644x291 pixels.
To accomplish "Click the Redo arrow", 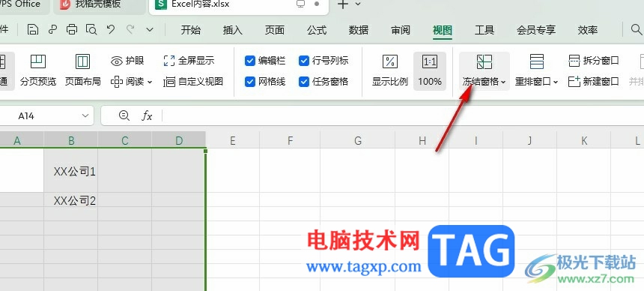I will (130, 30).
